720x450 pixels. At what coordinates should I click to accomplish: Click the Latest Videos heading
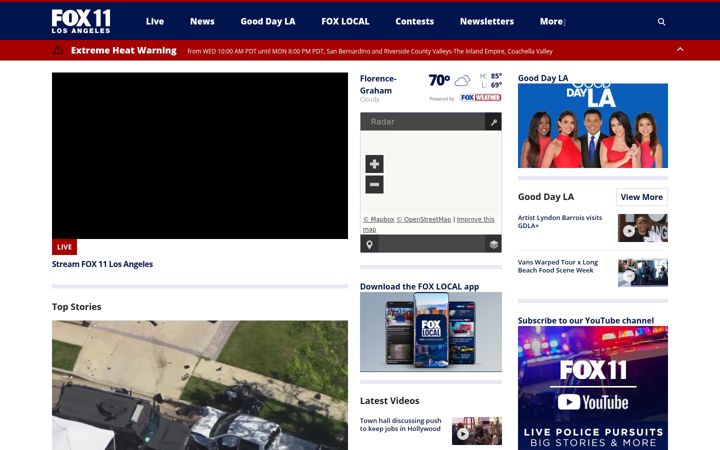(x=389, y=401)
